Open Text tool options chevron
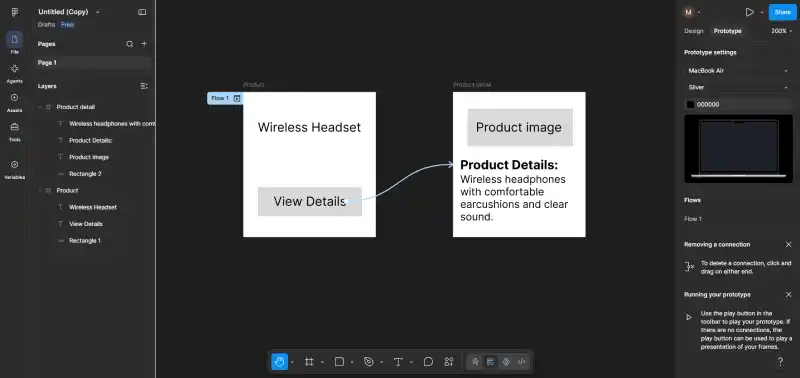800x378 pixels. pos(411,362)
